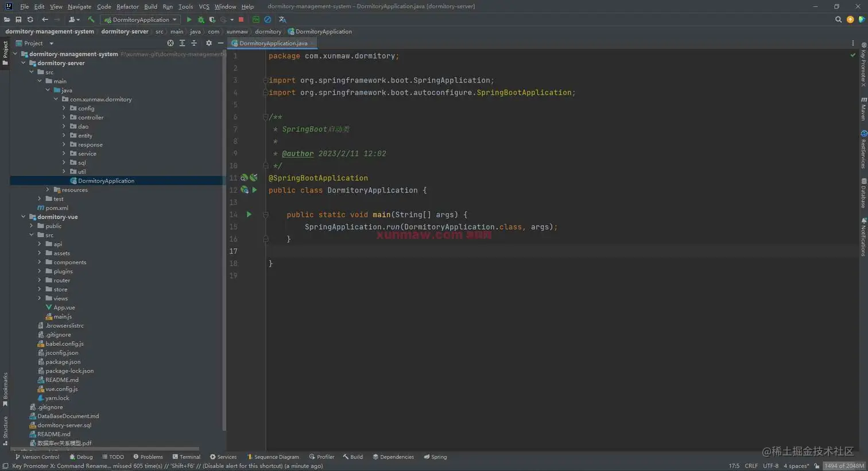
Task: Click the orange update notification icon at top right
Action: click(x=850, y=20)
